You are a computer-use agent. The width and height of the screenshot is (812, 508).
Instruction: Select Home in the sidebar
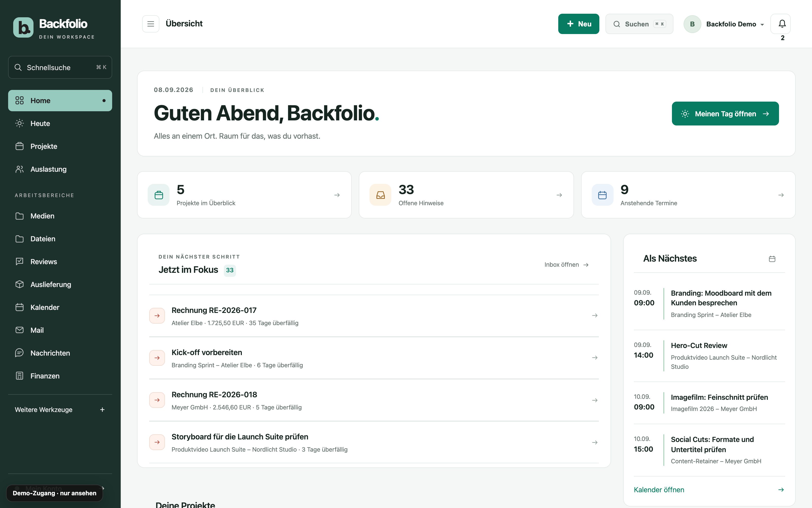[x=60, y=101]
